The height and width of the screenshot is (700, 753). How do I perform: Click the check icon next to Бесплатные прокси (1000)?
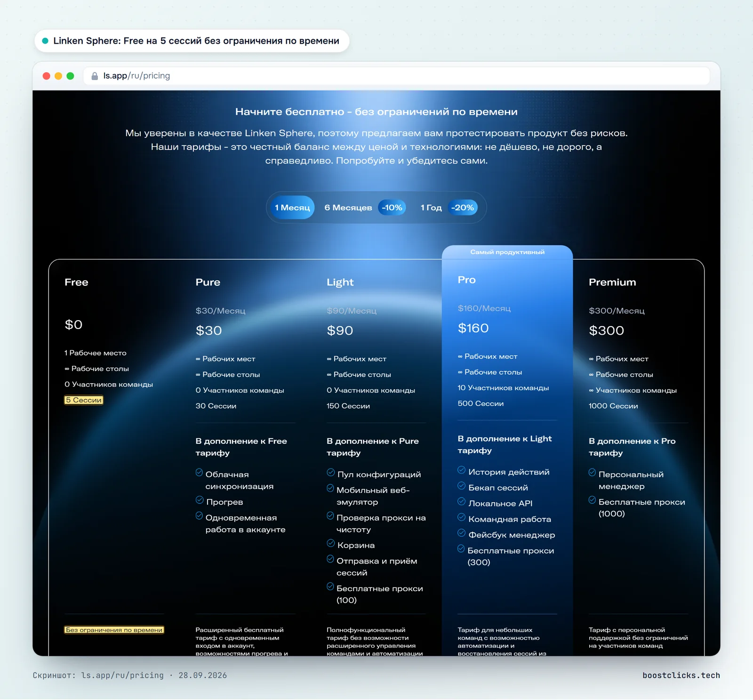click(x=593, y=500)
